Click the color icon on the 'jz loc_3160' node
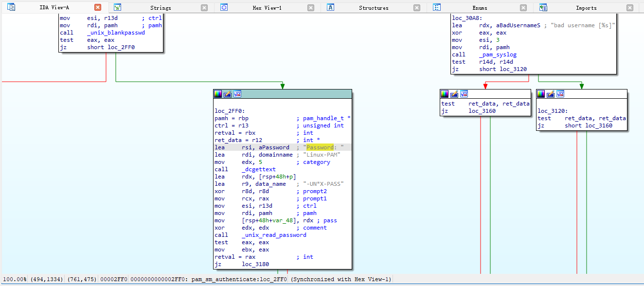This screenshot has width=644, height=286. (445, 94)
